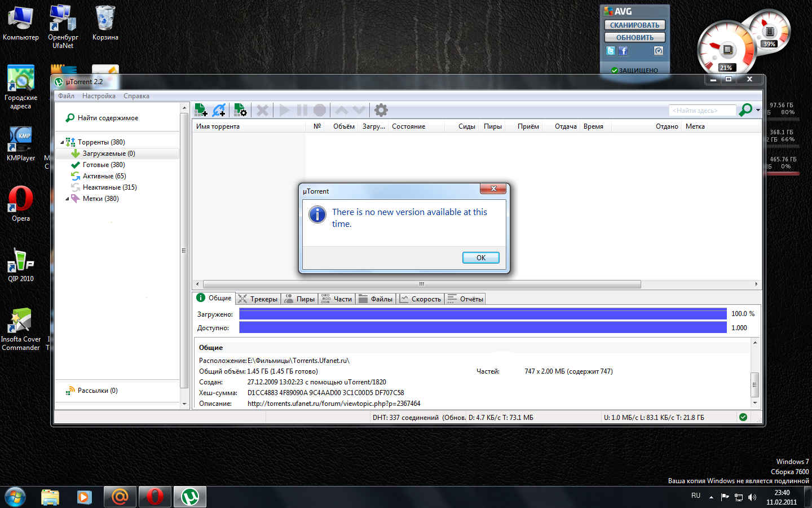Close the µTorrent update dialog
The height and width of the screenshot is (508, 812).
[x=493, y=189]
